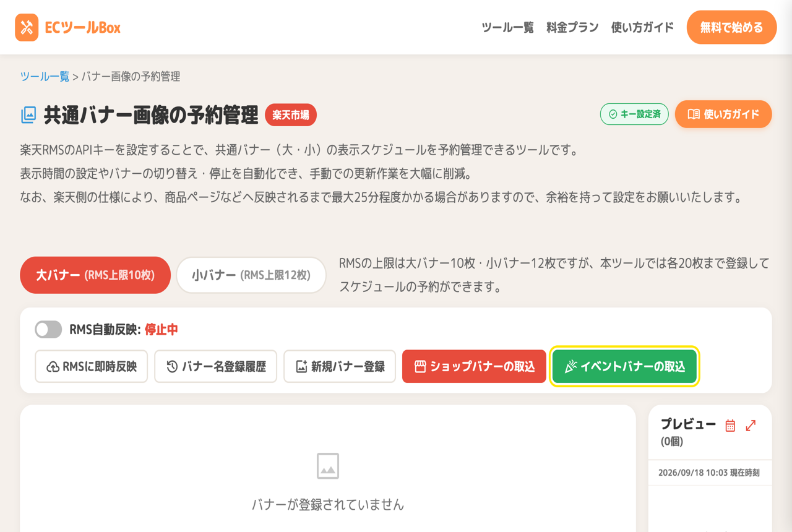Click the RMSに即時反映 button

point(92,366)
